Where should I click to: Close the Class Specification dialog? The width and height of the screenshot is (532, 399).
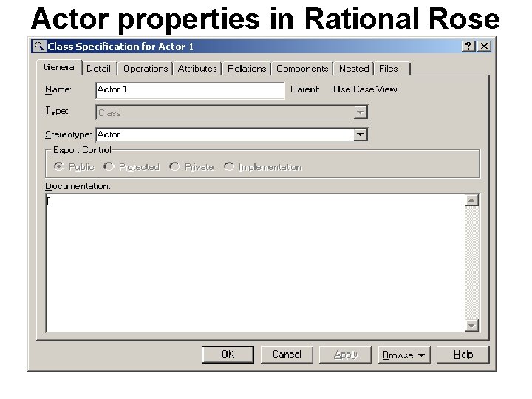coord(484,46)
